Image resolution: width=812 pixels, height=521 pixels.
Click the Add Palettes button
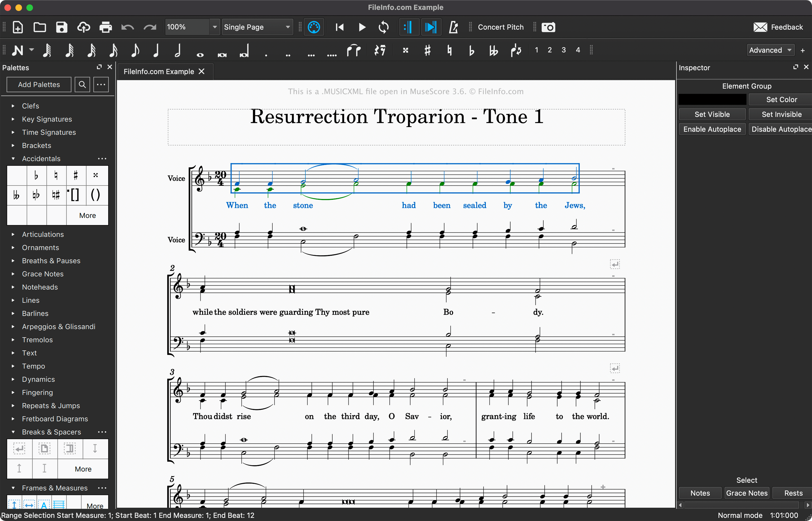click(x=38, y=84)
